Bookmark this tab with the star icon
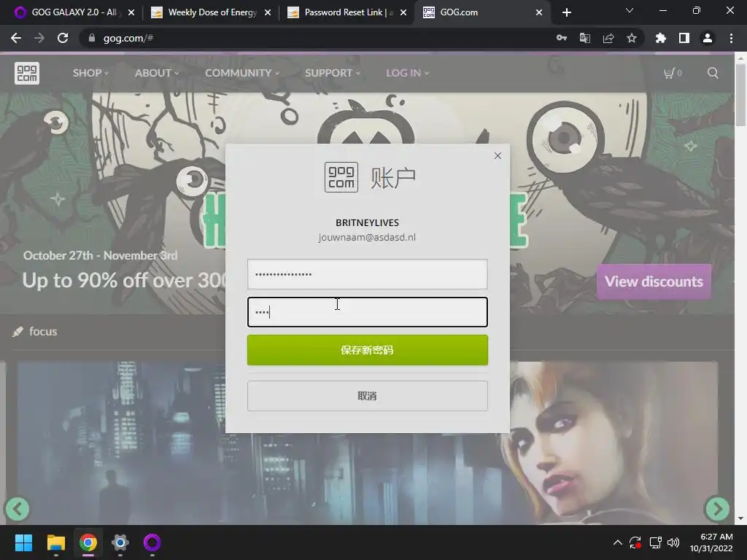 click(x=632, y=38)
